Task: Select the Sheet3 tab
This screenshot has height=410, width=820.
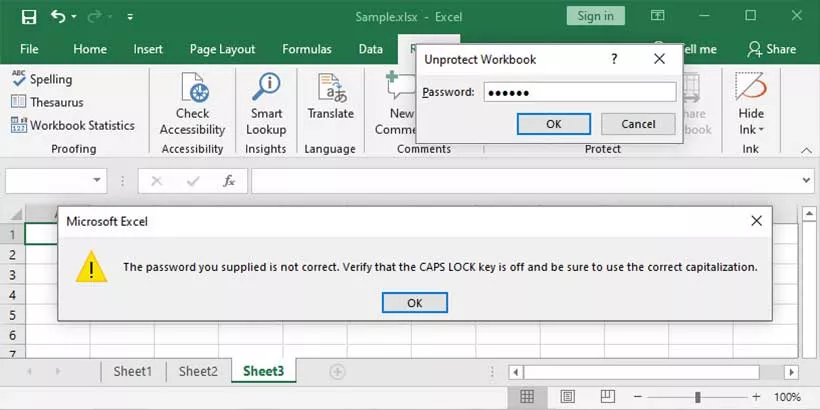Action: pos(264,371)
